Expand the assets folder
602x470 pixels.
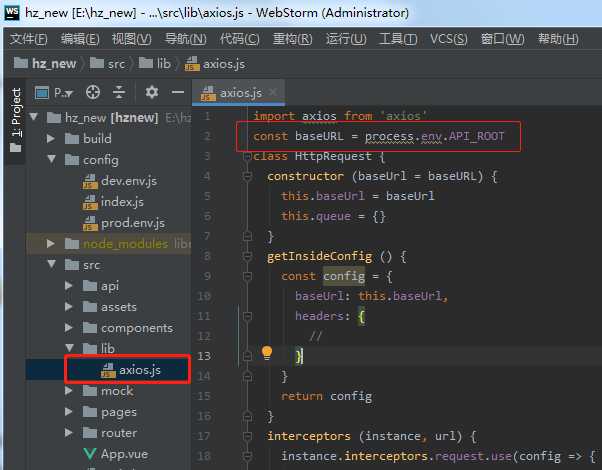69,306
